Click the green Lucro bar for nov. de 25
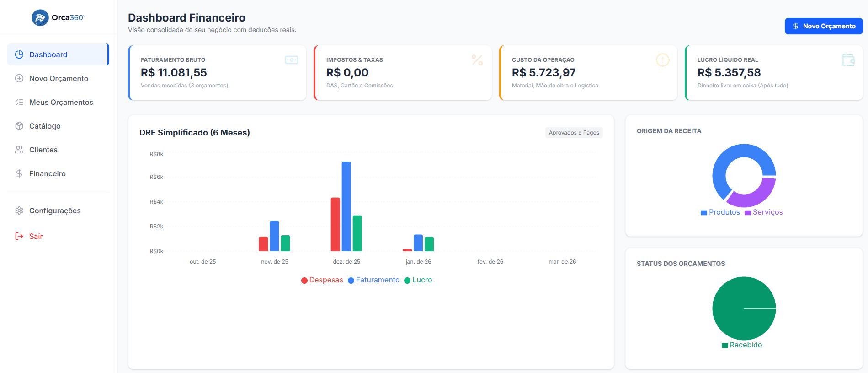The height and width of the screenshot is (373, 868). [x=285, y=243]
